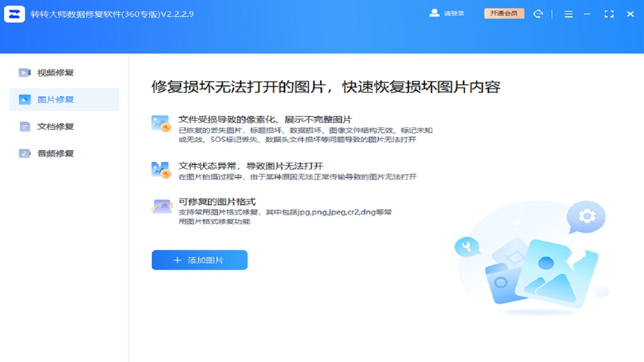644x362 pixels.
Task: Click the user avatar icon beside 请登录
Action: [434, 14]
